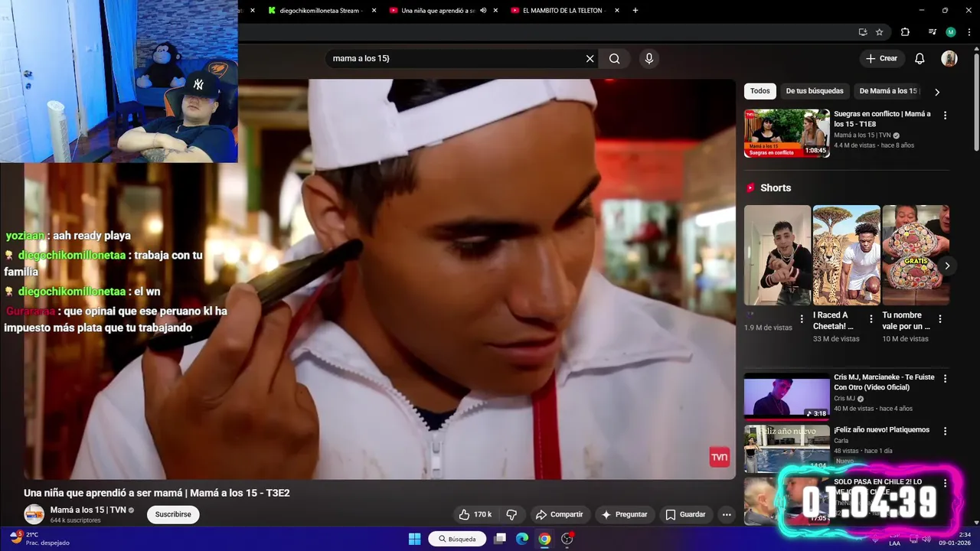The width and height of the screenshot is (980, 551).
Task: Open options for the 1.9 M views Short
Action: pyautogui.click(x=802, y=318)
